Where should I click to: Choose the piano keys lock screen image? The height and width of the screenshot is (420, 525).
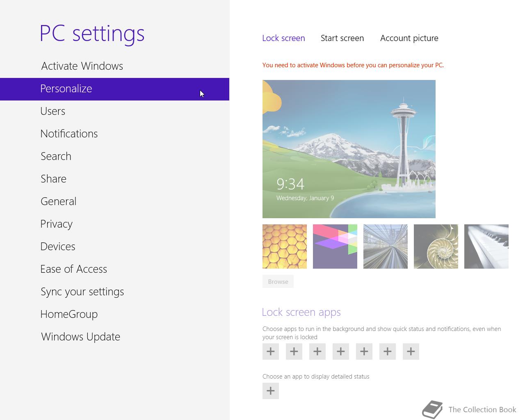pyautogui.click(x=486, y=247)
